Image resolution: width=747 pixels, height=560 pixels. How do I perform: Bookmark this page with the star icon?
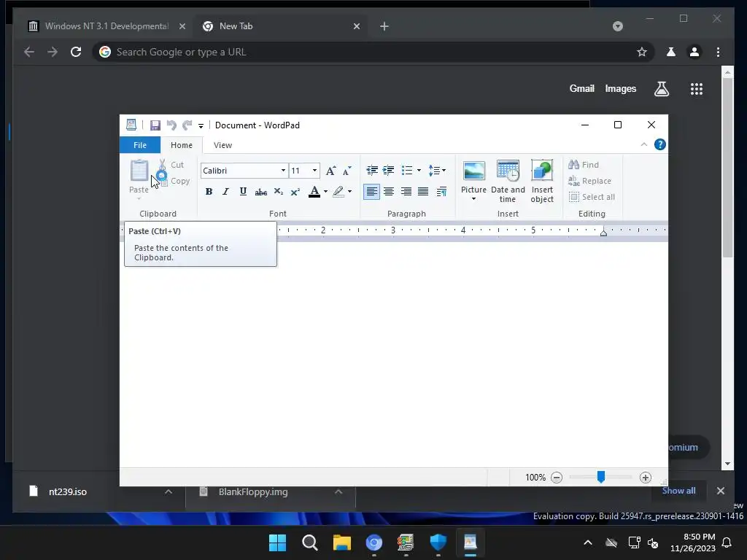click(x=642, y=52)
